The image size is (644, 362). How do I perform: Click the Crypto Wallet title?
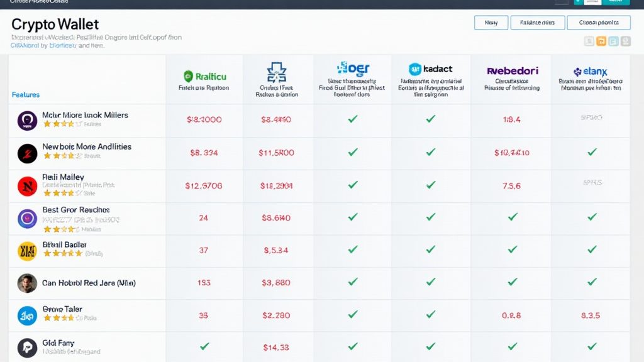55,25
